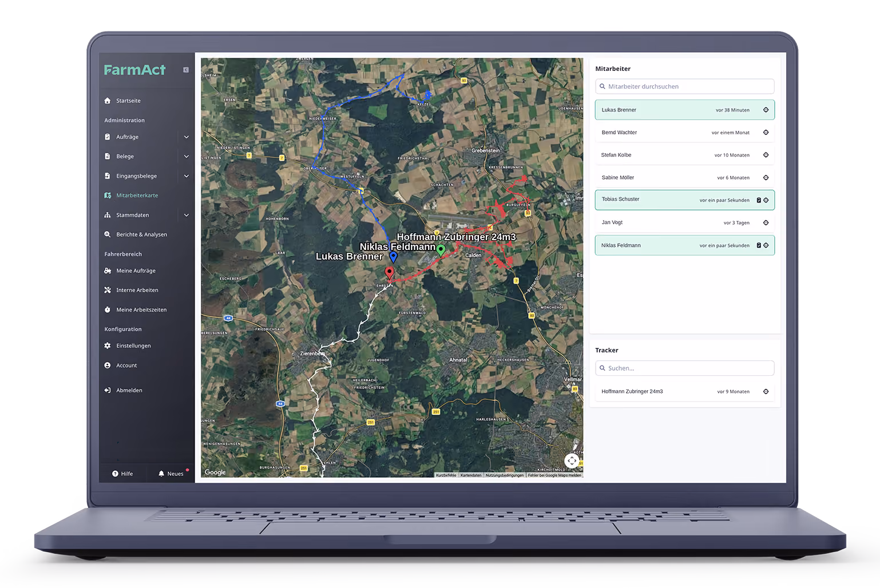
Task: Click the map fit-to-bounds round button
Action: coord(572,461)
